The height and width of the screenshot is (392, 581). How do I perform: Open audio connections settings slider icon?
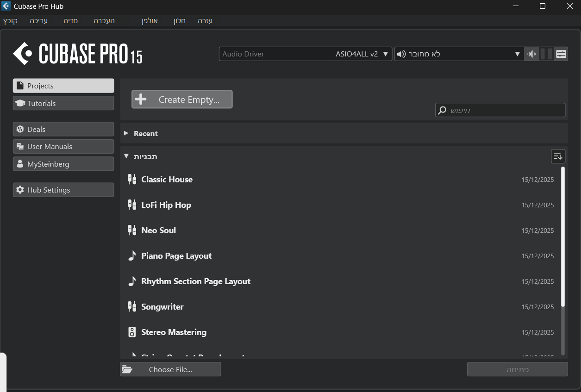[x=561, y=54]
